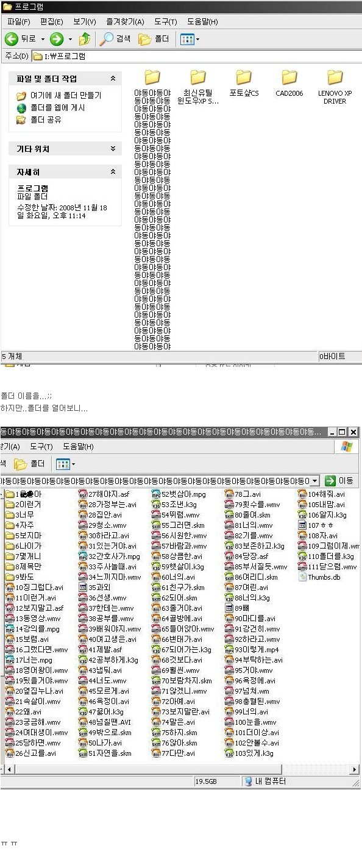Open the Back button history dropdown arrow
Screen dimensions: 362x868
[x=43, y=39]
